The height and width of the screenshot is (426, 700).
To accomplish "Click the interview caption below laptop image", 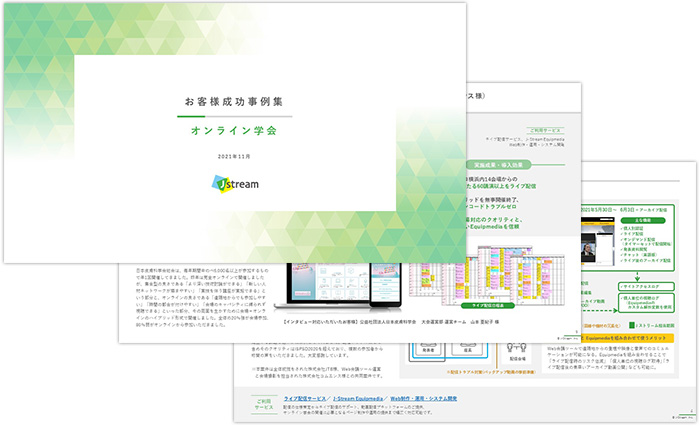I will 391,322.
